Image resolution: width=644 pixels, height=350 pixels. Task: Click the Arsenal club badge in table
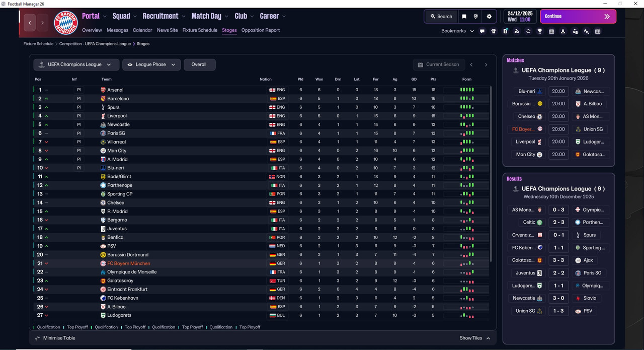tap(103, 90)
